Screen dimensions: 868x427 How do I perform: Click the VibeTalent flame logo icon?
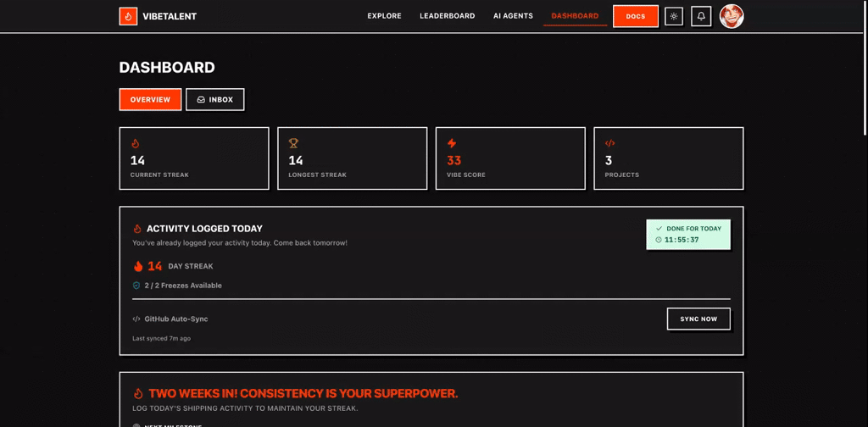[128, 16]
